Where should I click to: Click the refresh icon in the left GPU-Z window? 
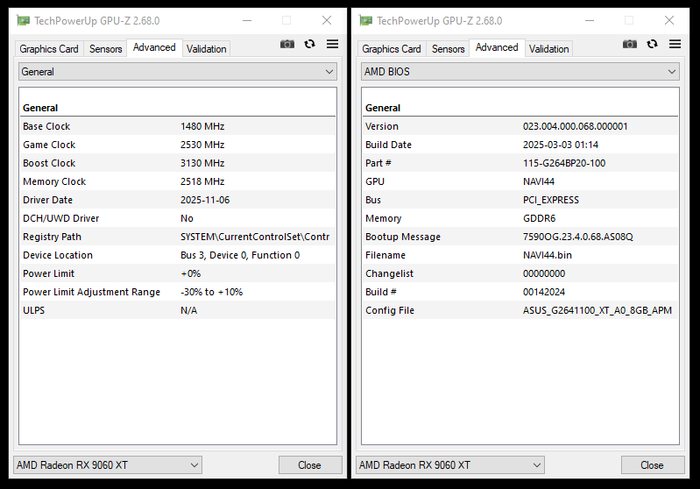pyautogui.click(x=310, y=44)
